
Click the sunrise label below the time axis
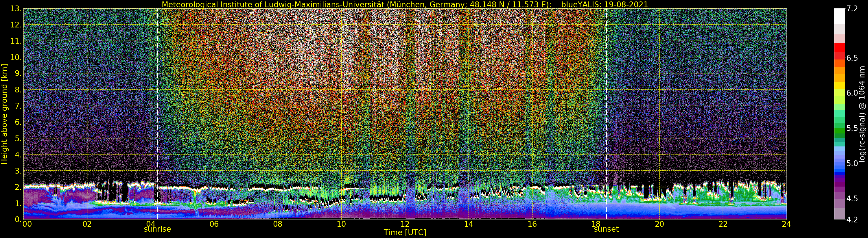157,229
